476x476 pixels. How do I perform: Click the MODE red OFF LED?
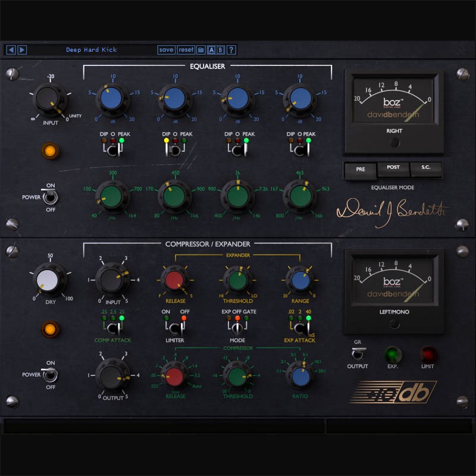[237, 318]
